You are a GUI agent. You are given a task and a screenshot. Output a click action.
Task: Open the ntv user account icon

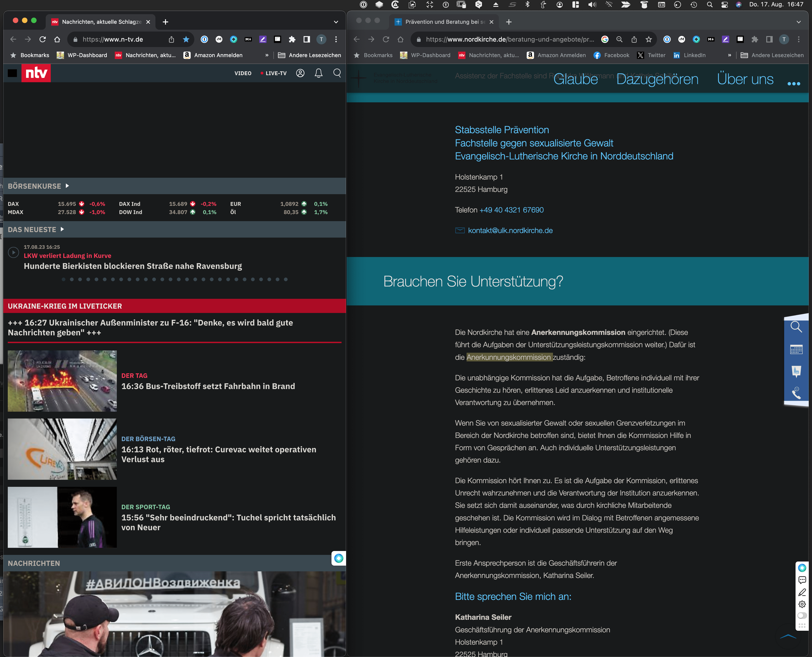[300, 73]
